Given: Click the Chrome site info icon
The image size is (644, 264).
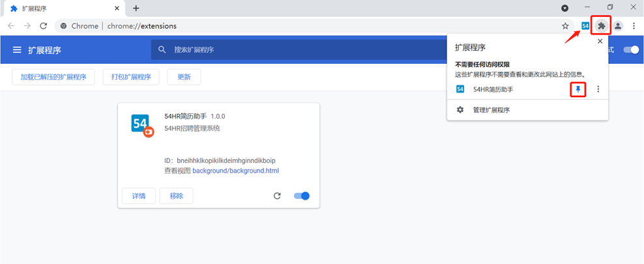Looking at the screenshot, I should point(63,26).
